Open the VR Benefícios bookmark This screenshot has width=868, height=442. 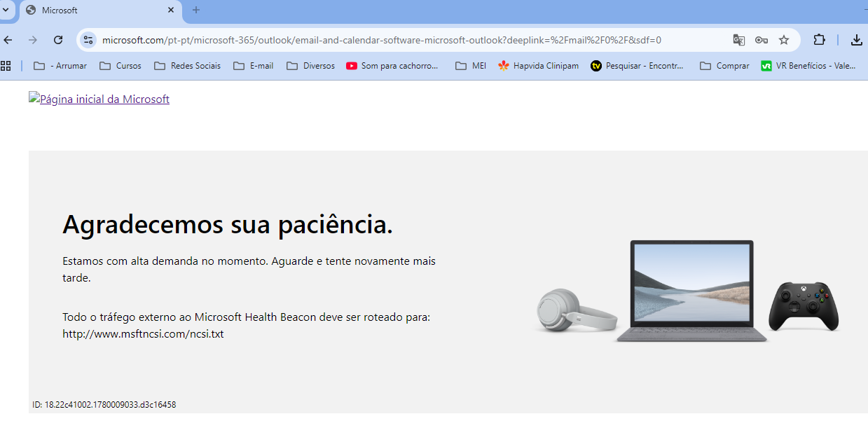pyautogui.click(x=809, y=66)
